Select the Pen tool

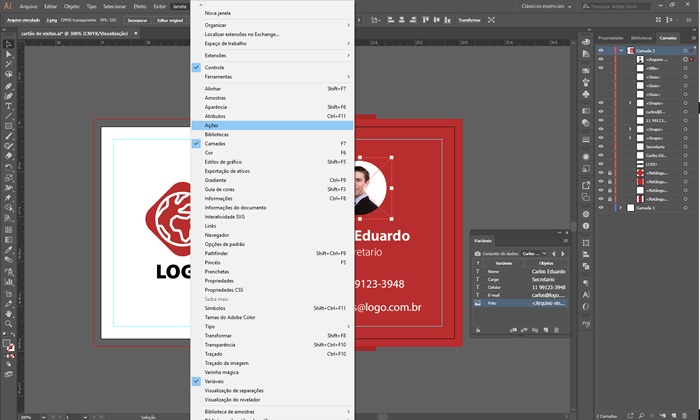8,86
